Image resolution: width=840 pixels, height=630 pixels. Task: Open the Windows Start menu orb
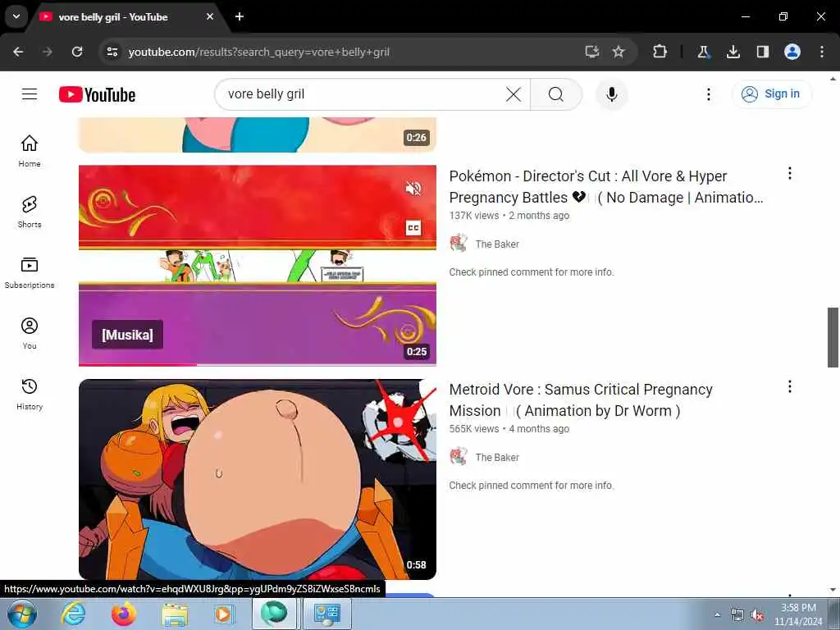click(x=21, y=614)
